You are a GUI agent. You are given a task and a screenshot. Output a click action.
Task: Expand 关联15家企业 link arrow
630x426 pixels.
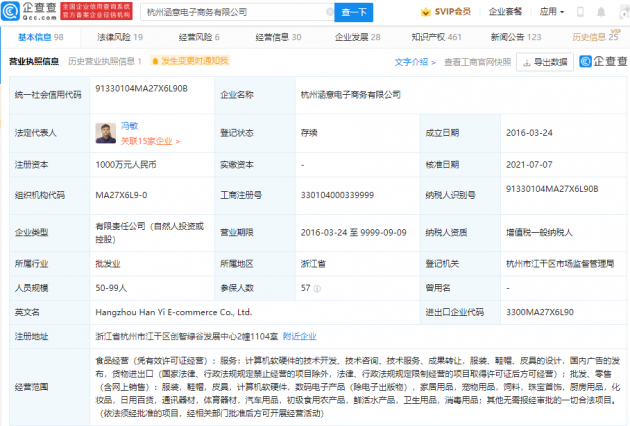click(x=150, y=141)
